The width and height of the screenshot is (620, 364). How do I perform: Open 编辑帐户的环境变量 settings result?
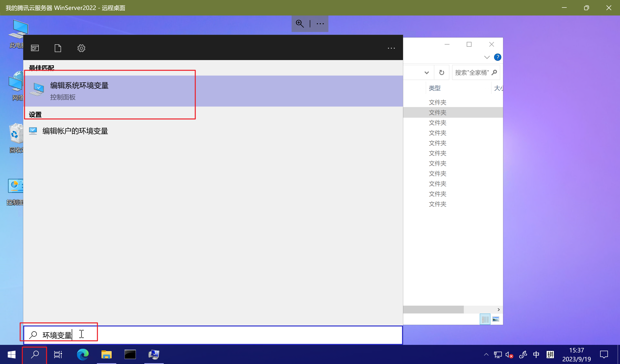(x=75, y=131)
